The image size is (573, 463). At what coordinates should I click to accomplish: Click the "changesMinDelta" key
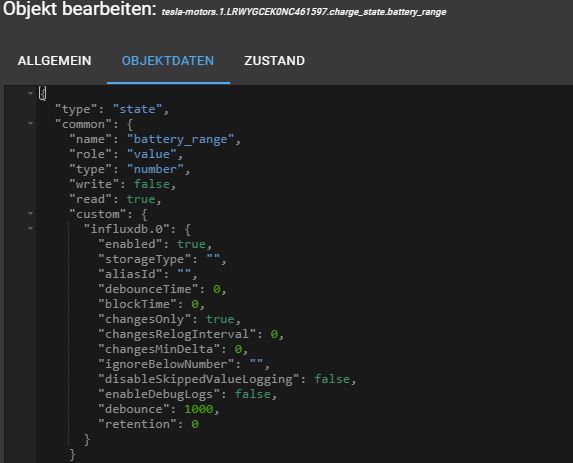(x=159, y=349)
